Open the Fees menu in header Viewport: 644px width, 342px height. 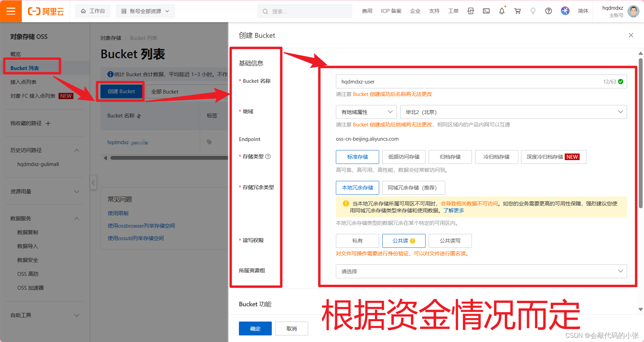[x=367, y=11]
